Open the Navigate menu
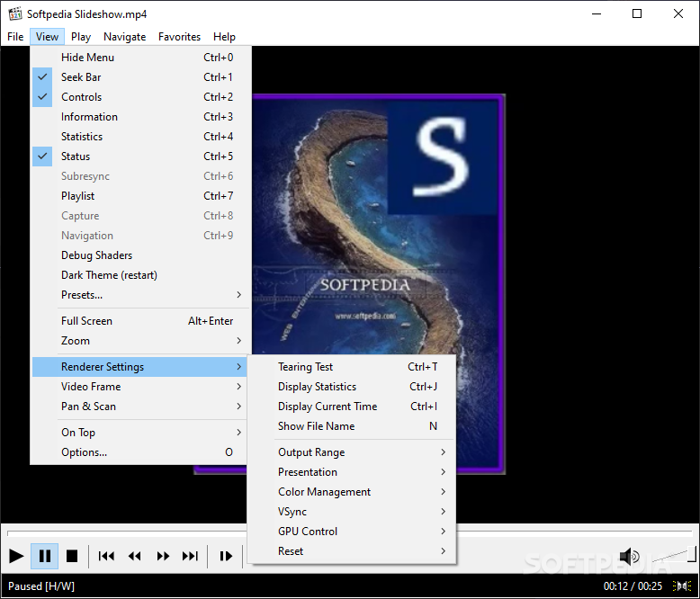 coord(124,37)
